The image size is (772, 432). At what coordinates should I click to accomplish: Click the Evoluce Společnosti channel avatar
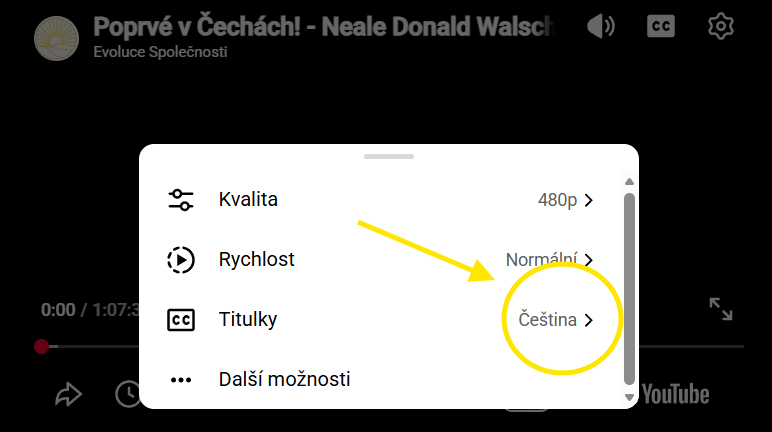56,38
